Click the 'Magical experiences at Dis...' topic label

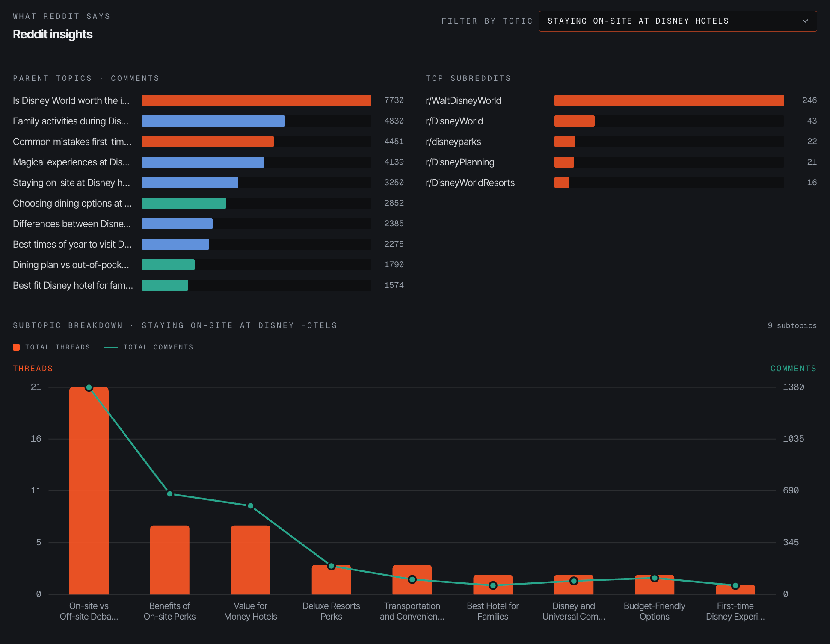(71, 162)
